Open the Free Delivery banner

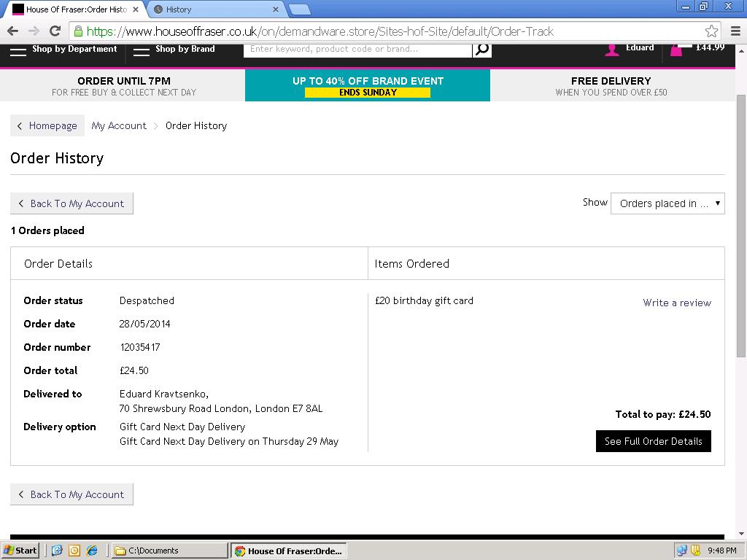[x=612, y=86]
